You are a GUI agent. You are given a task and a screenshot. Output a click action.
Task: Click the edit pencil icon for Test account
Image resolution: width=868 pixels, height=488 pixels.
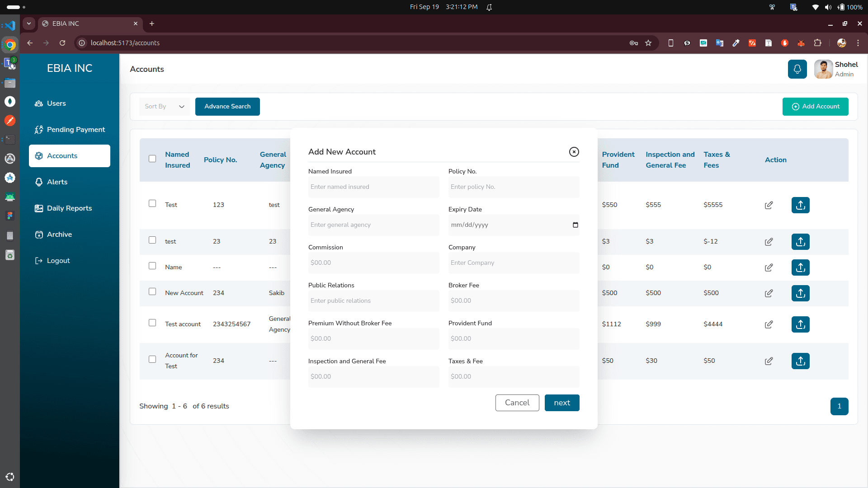click(769, 324)
